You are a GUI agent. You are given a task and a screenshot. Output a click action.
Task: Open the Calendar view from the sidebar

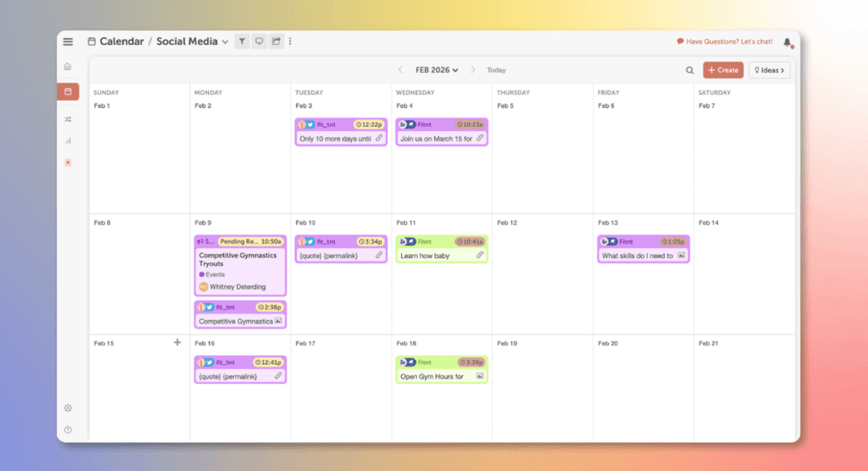click(x=68, y=92)
